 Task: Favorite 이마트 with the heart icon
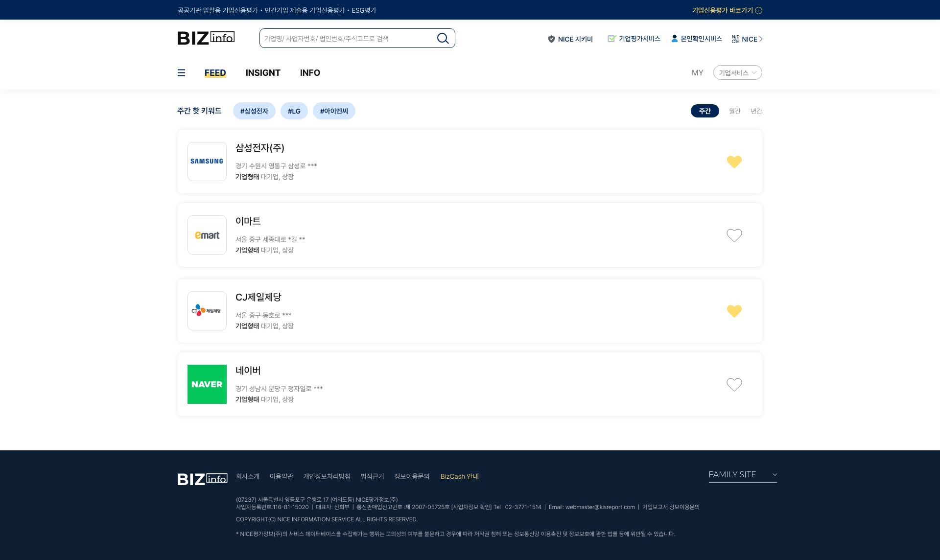734,235
